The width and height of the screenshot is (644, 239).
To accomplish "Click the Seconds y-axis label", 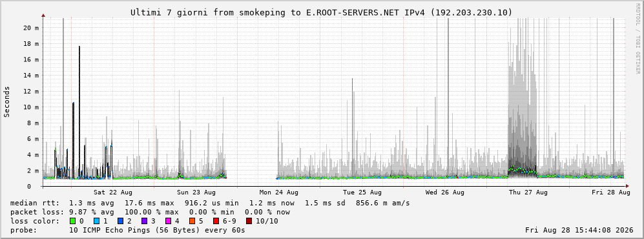I will pos(7,102).
